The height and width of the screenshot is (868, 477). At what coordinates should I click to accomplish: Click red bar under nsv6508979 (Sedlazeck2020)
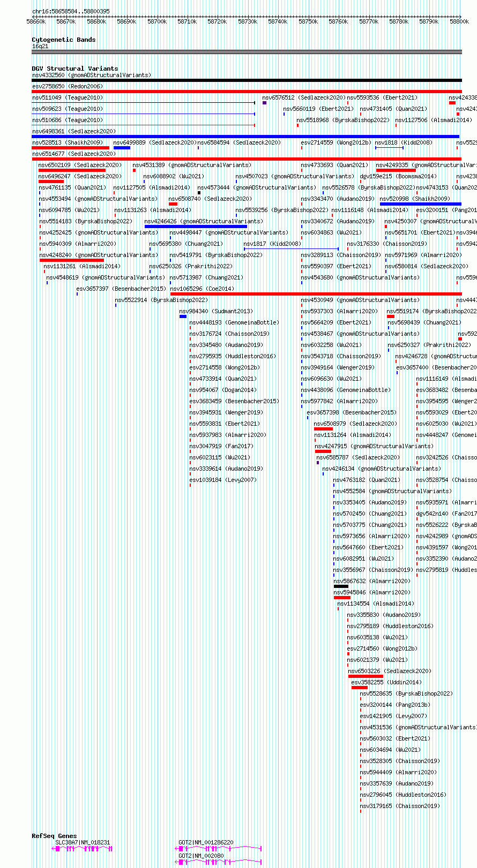pyautogui.click(x=323, y=429)
